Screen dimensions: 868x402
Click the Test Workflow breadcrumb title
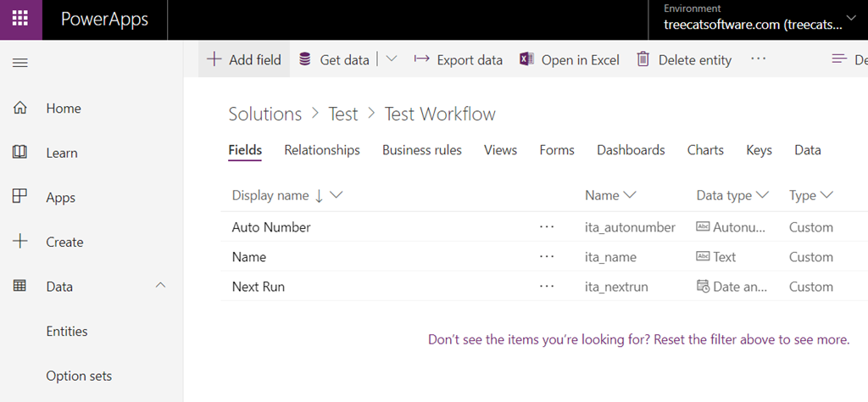click(440, 114)
